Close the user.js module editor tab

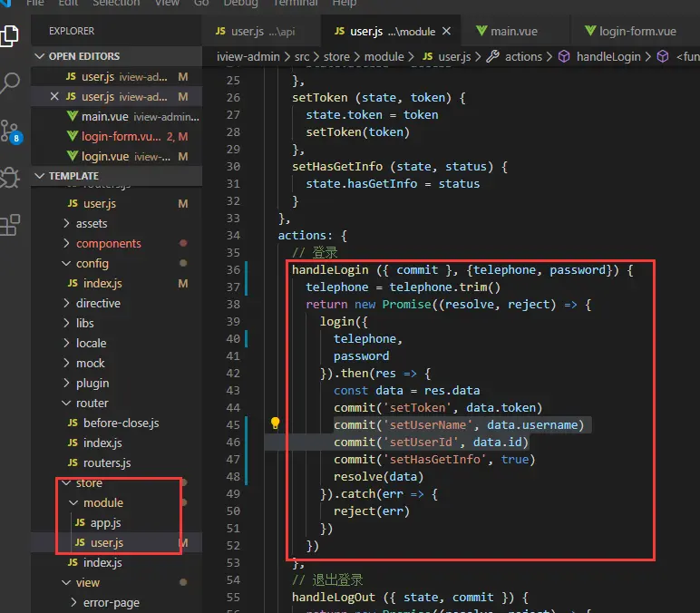point(446,31)
